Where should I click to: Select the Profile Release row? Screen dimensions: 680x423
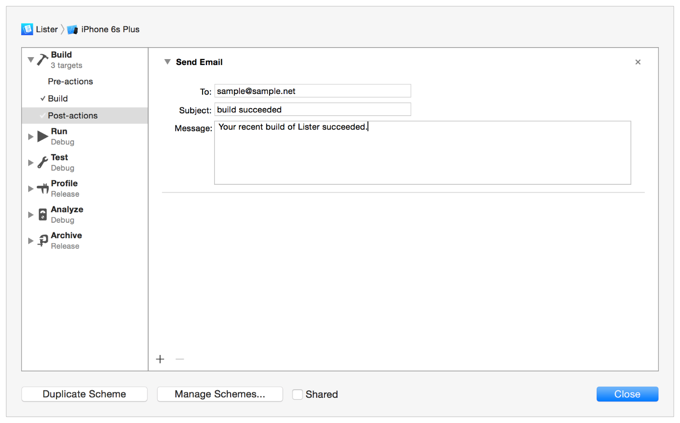85,188
